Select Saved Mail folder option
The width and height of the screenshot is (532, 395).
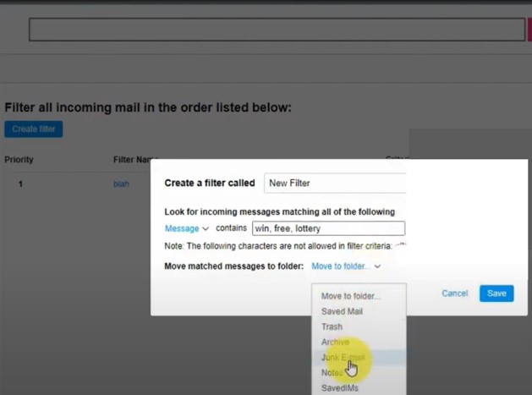[x=342, y=311]
